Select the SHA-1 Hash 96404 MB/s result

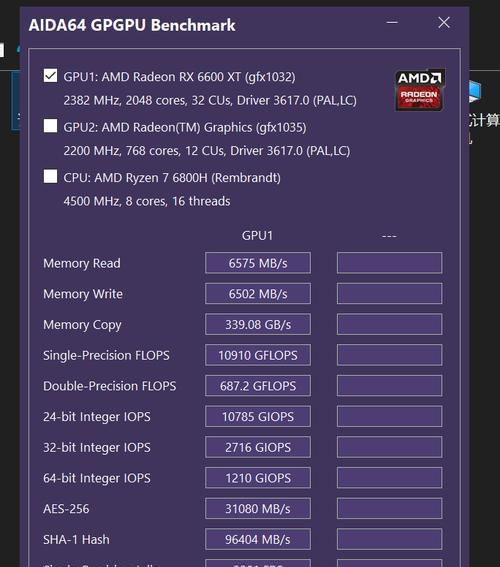click(x=258, y=540)
